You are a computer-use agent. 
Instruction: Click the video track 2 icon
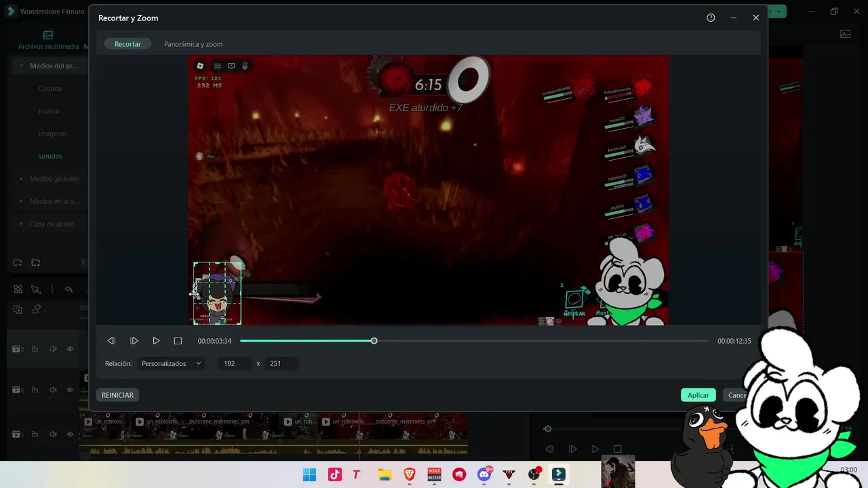18,390
